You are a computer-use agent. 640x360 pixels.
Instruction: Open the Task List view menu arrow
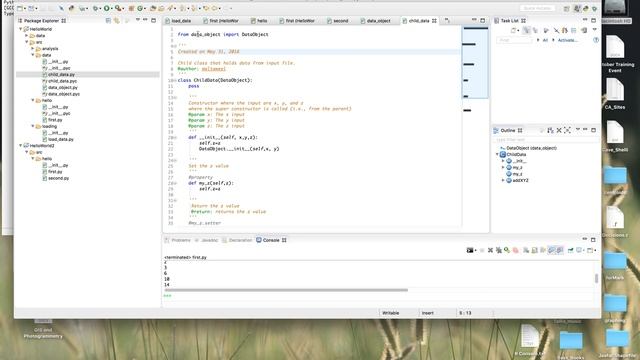point(594,30)
